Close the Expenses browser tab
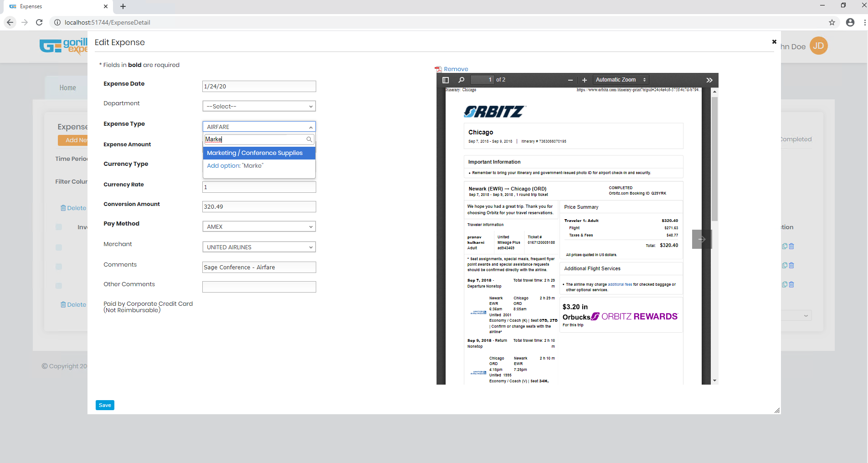This screenshot has height=463, width=868. (x=106, y=6)
